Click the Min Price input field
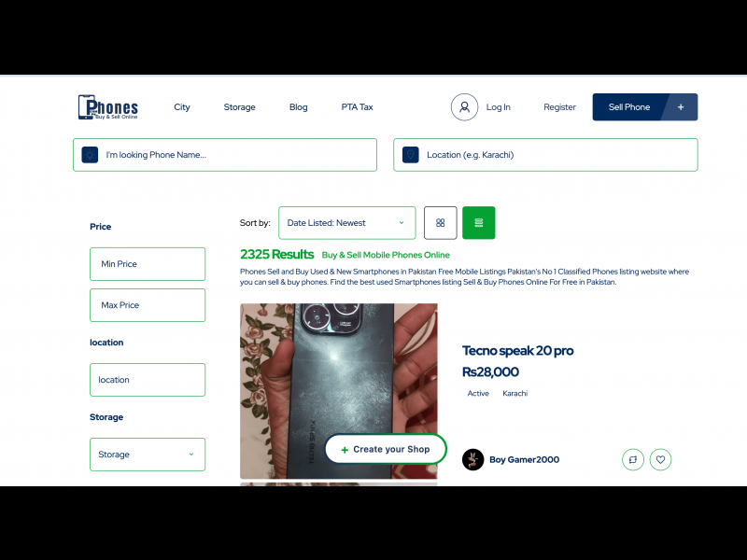Screen dimensions: 747x560 148,264
